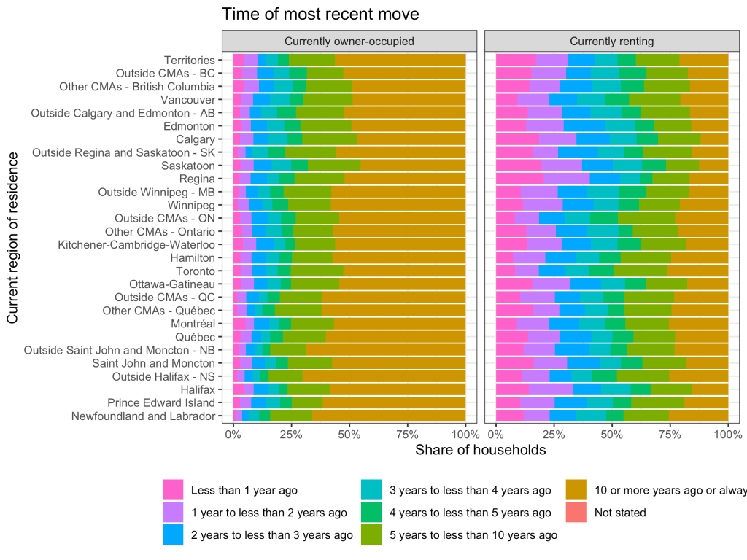747x560 pixels.
Task: Click the salmon 'Not stated' legend swatch
Action: tap(577, 513)
